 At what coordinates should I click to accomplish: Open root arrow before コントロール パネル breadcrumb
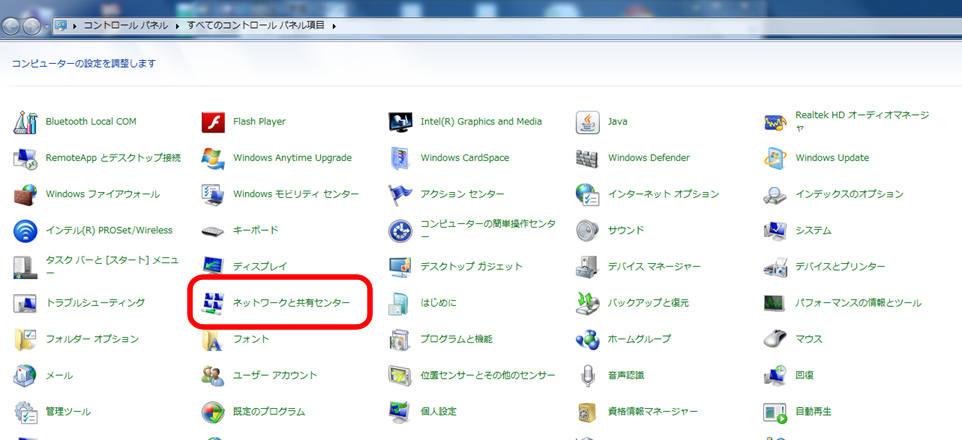tap(75, 26)
